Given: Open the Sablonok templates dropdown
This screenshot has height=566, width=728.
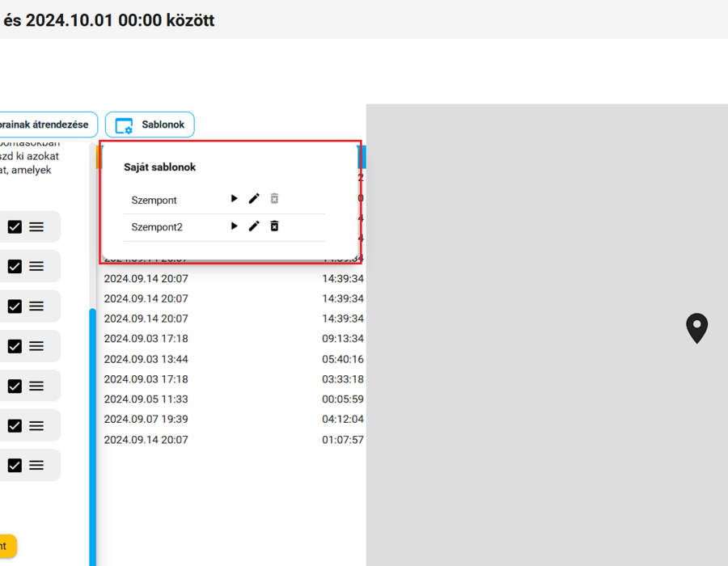Looking at the screenshot, I should coord(150,125).
